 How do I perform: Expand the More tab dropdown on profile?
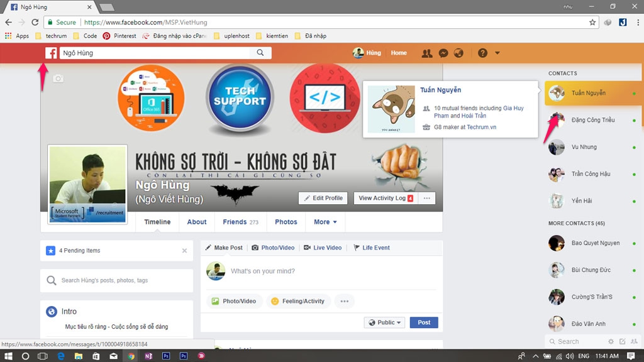[325, 222]
